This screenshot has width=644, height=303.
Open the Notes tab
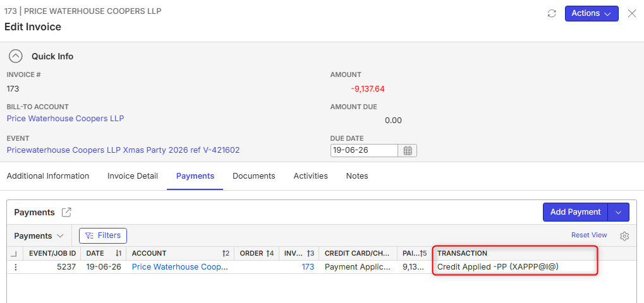[357, 176]
